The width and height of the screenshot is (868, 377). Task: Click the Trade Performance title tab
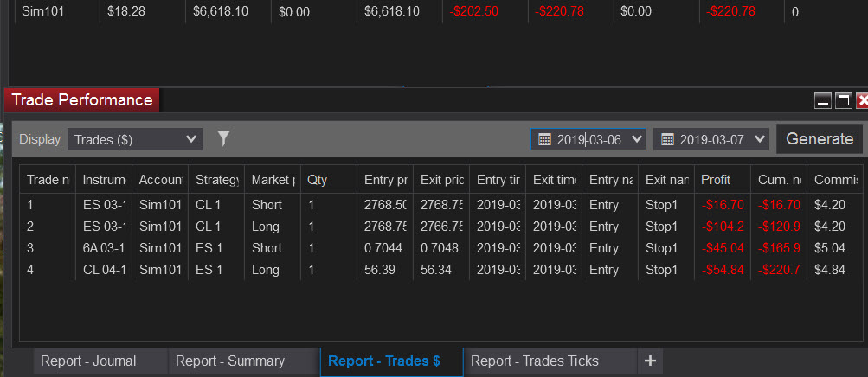point(82,100)
